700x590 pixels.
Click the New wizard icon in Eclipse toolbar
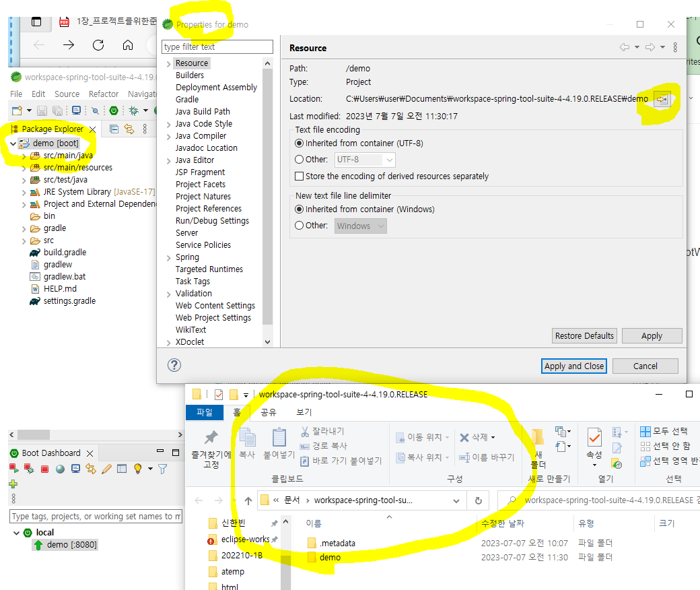click(x=17, y=110)
